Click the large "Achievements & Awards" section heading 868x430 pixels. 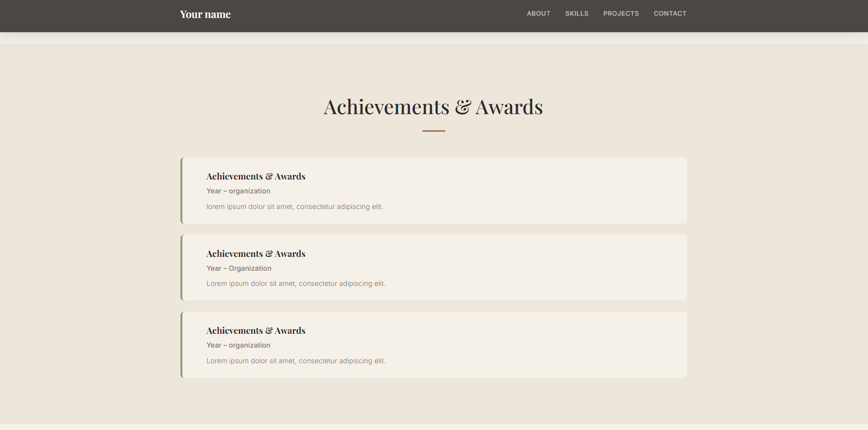pos(433,107)
